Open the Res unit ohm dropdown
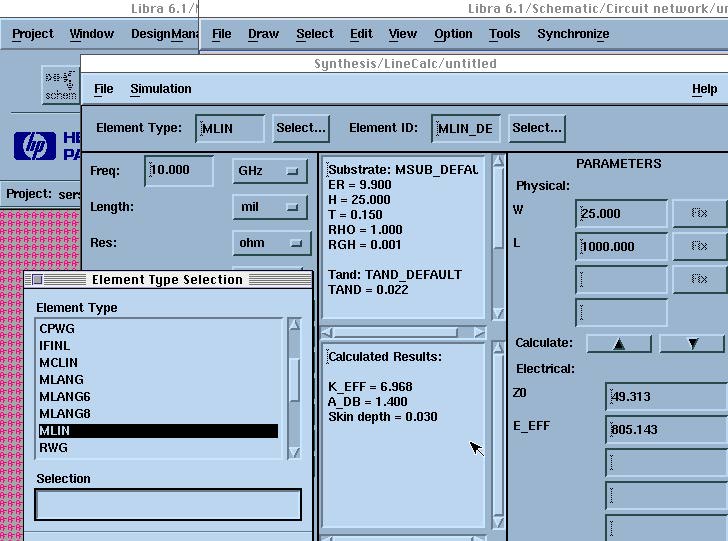Screen dimensions: 728x541 271,243
